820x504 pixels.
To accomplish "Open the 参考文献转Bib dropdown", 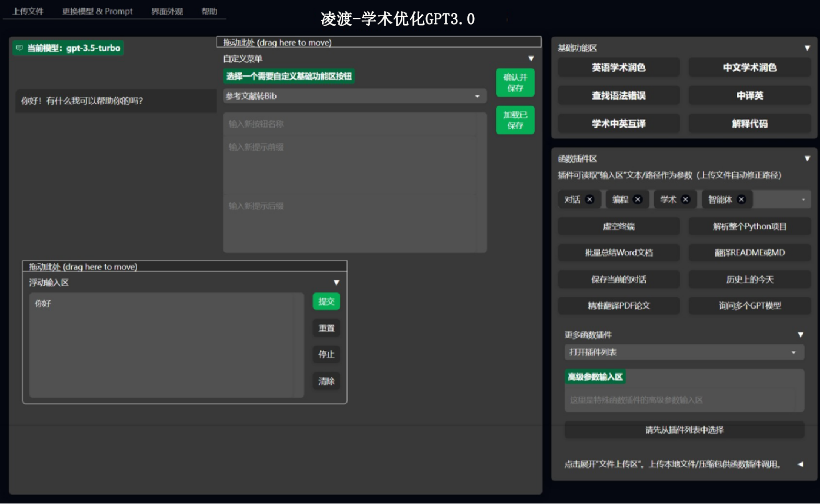I will (x=355, y=96).
